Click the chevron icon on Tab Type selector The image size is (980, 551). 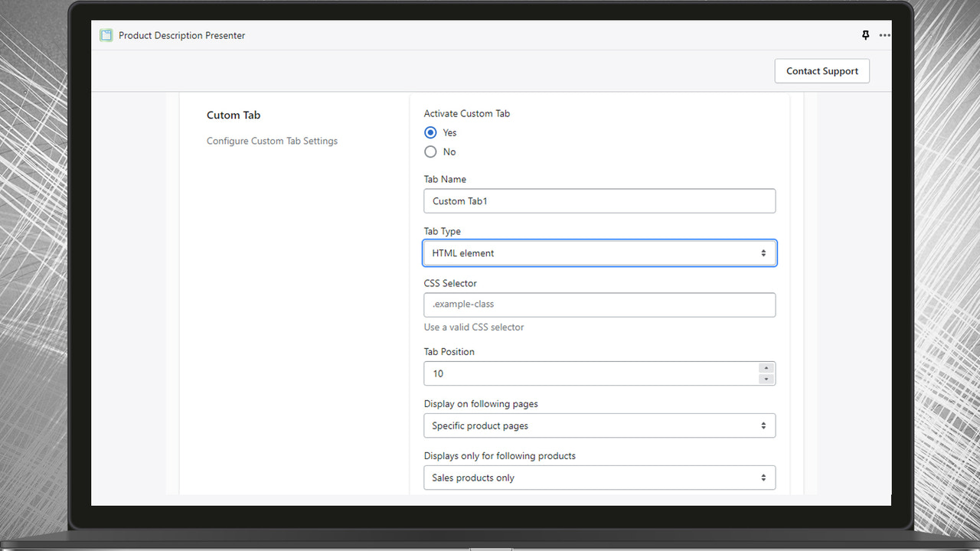[x=763, y=253]
